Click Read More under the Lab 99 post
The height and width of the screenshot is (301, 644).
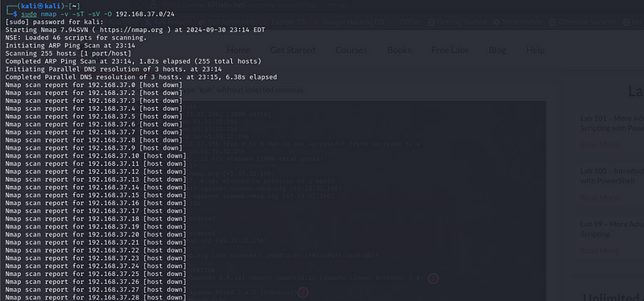pos(599,250)
